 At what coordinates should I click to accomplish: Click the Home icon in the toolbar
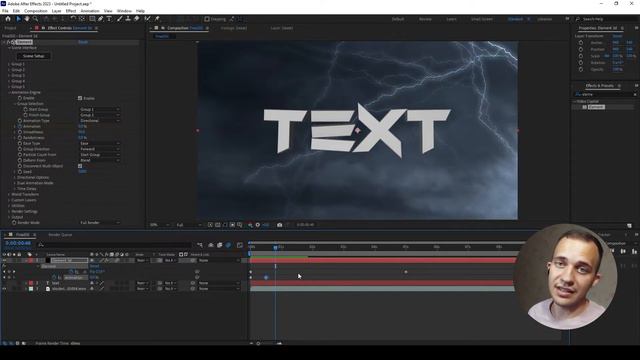point(8,19)
